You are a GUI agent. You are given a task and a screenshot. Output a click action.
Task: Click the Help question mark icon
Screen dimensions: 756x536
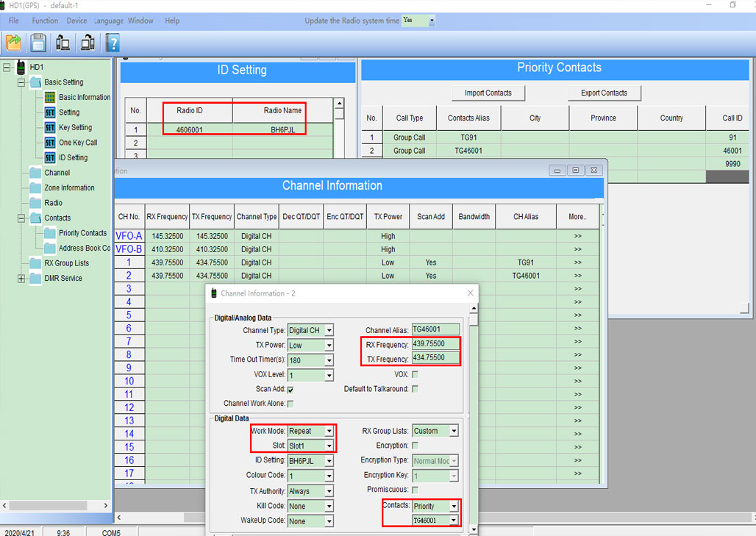(113, 43)
